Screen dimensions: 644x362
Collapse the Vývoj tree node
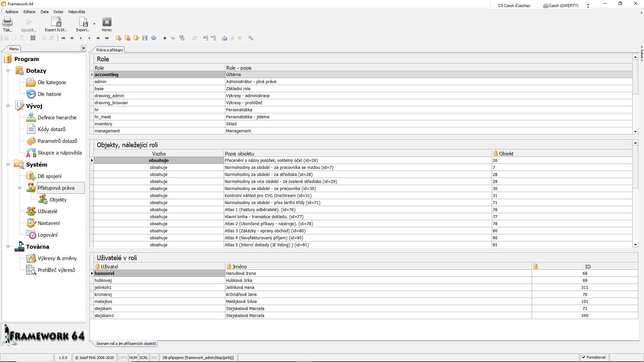[8, 106]
